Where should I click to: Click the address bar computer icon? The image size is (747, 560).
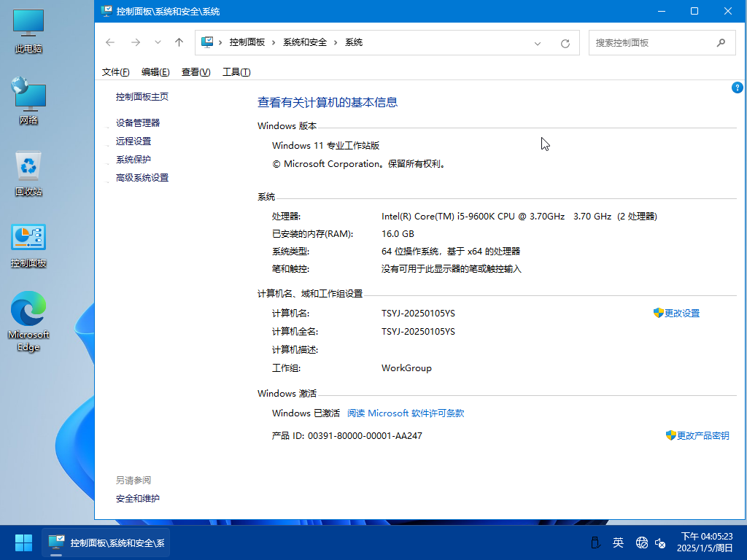(x=206, y=42)
